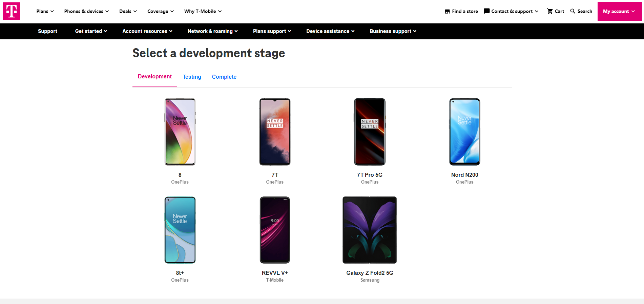Open the REVVL V+ name link

coord(275,273)
